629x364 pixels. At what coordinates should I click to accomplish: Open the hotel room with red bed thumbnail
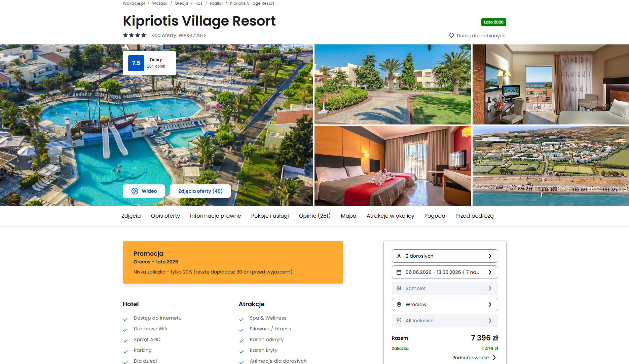click(393, 166)
